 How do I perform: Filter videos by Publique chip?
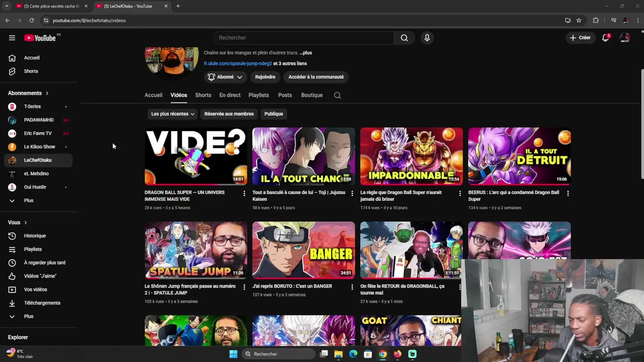274,114
